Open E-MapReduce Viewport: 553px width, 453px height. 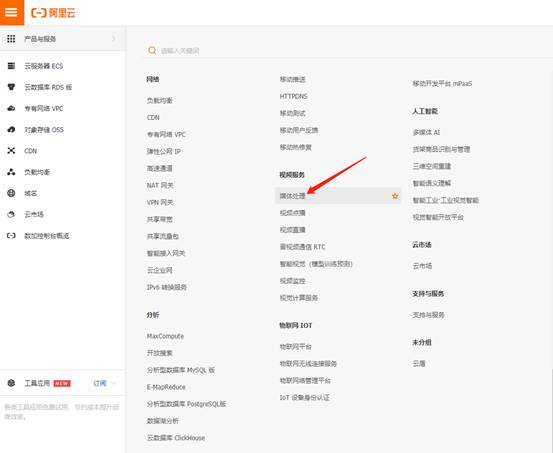tap(166, 387)
